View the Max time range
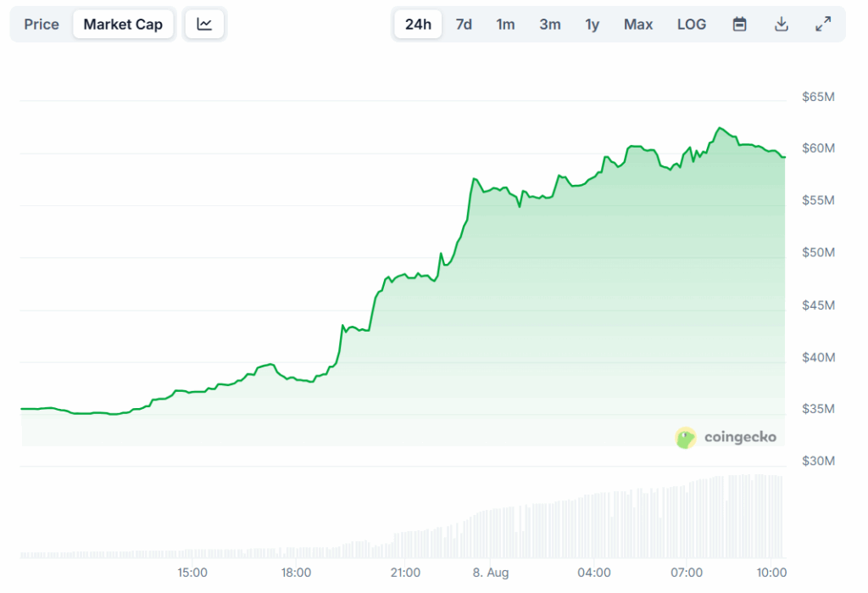This screenshot has height=593, width=868. click(638, 24)
